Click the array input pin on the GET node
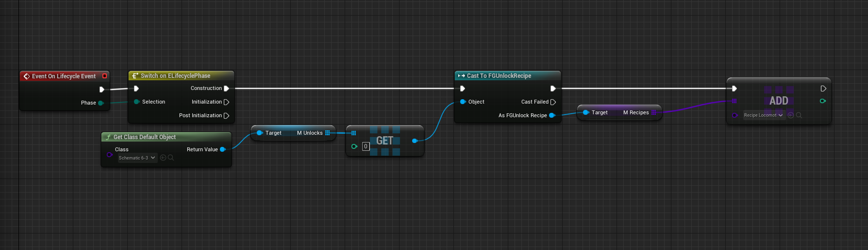Screen dimensions: 868x250 [x=353, y=133]
